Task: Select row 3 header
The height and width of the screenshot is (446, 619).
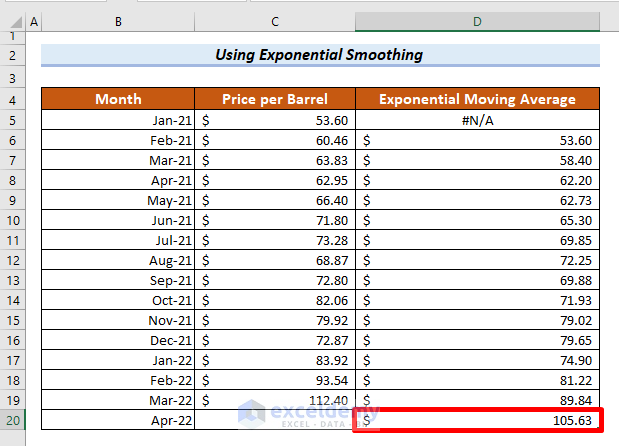Action: 13,78
